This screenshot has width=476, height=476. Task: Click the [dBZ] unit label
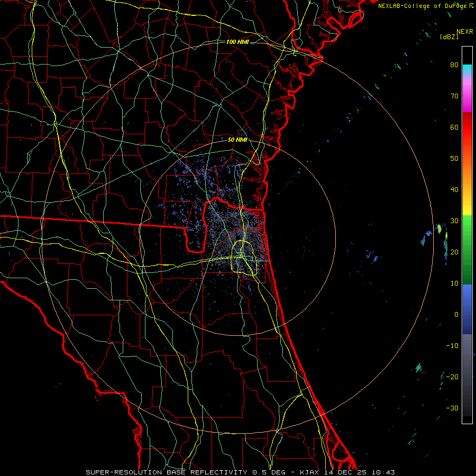point(449,36)
